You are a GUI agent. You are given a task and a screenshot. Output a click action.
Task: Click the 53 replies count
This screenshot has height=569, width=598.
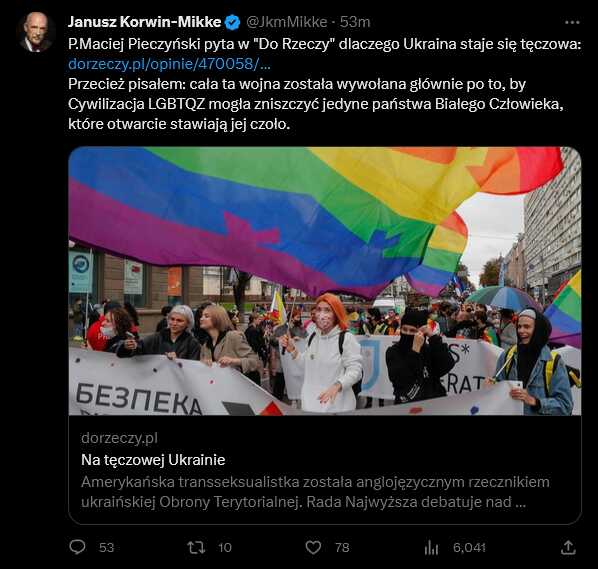(x=106, y=548)
